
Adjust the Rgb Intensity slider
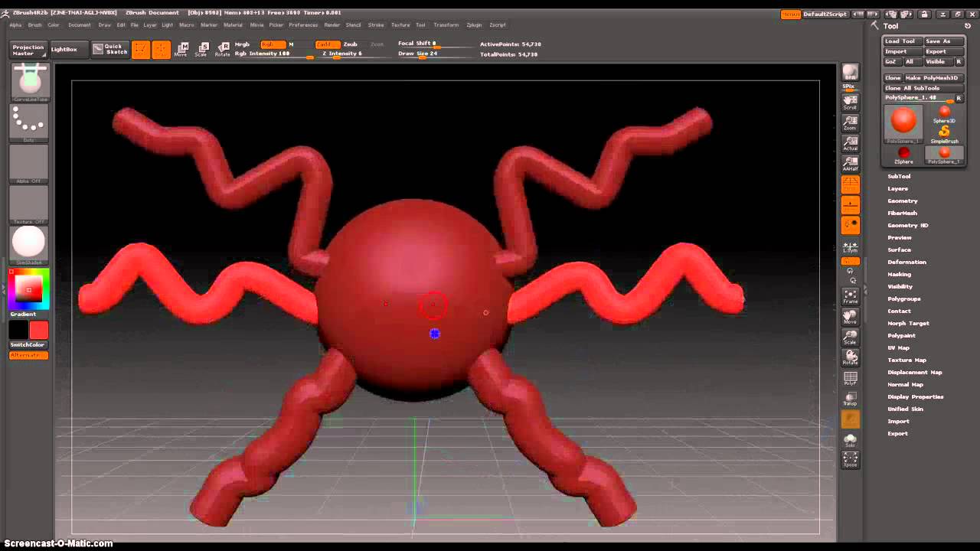click(x=273, y=54)
